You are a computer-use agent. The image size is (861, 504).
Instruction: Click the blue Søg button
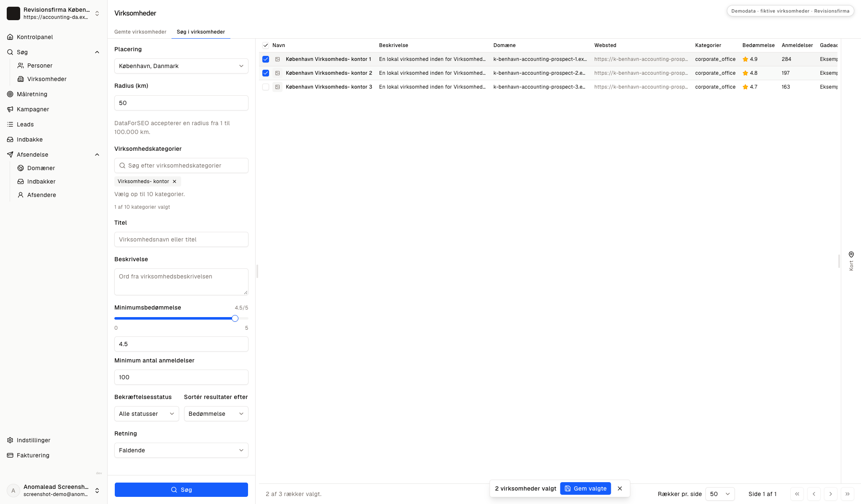181,490
